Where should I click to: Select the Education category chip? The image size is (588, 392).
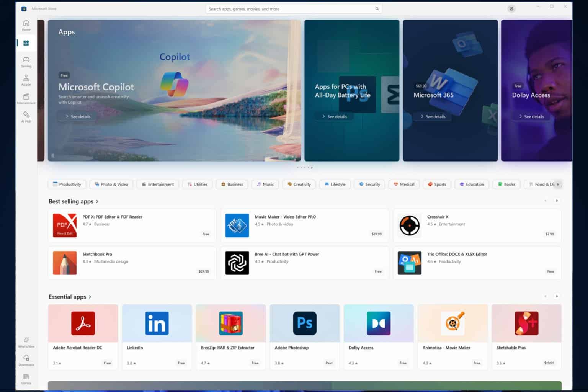(472, 184)
